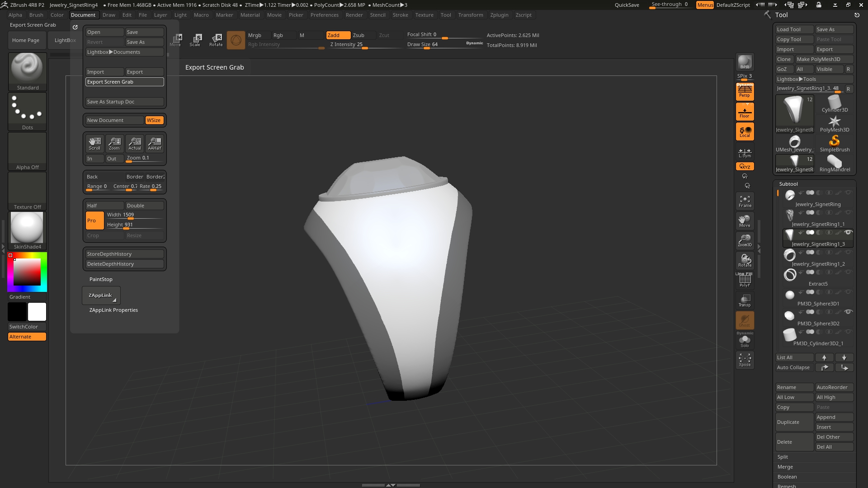
Task: Click the PolyF wireframe icon
Action: click(x=745, y=281)
